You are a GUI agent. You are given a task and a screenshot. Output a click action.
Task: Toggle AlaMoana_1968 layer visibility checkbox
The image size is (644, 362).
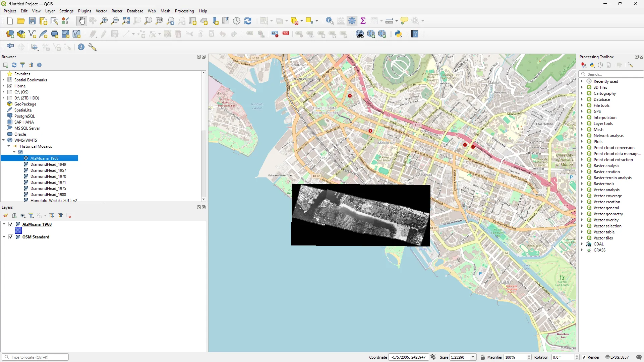(11, 224)
